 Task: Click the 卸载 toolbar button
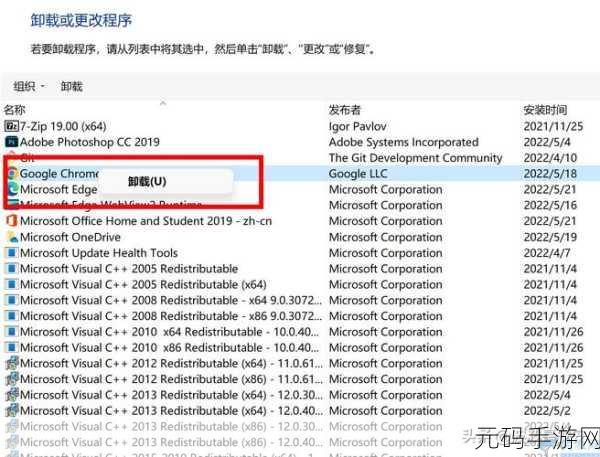(x=72, y=86)
